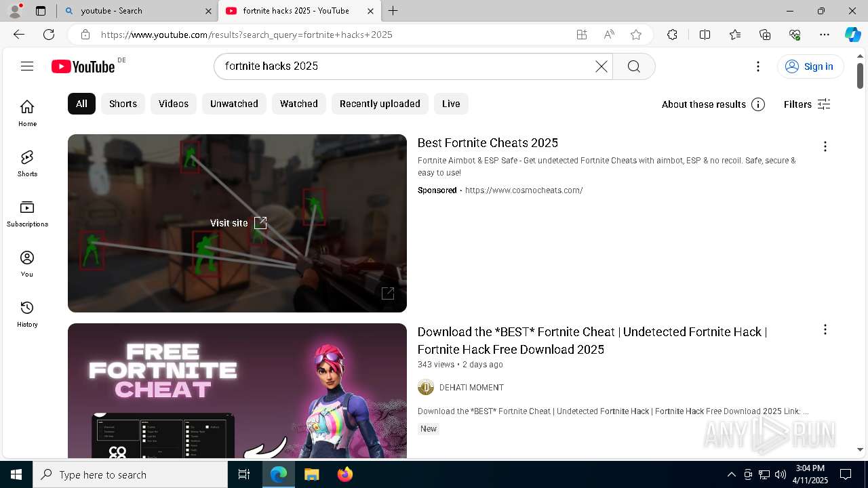
Task: Open network status in tray
Action: [x=764, y=474]
